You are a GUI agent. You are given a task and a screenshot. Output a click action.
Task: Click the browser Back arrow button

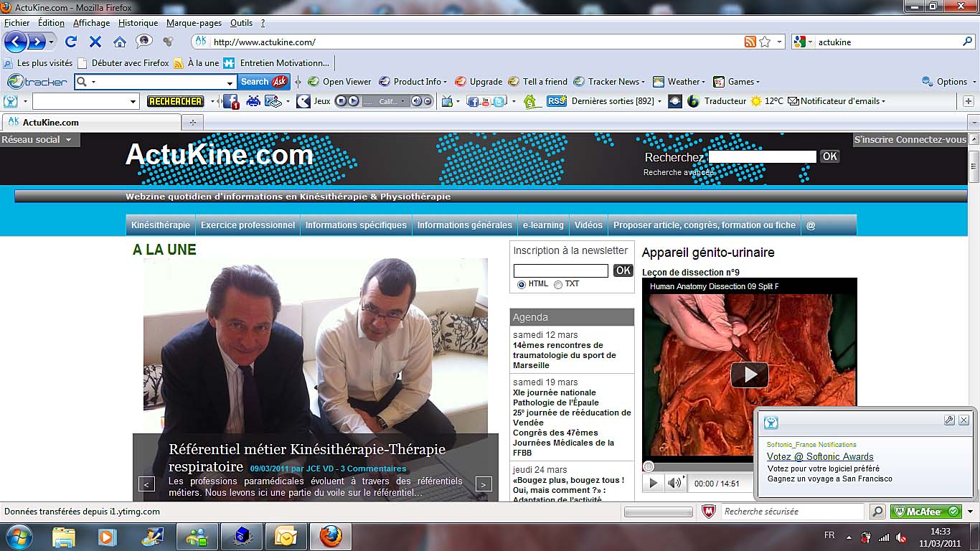[x=15, y=42]
